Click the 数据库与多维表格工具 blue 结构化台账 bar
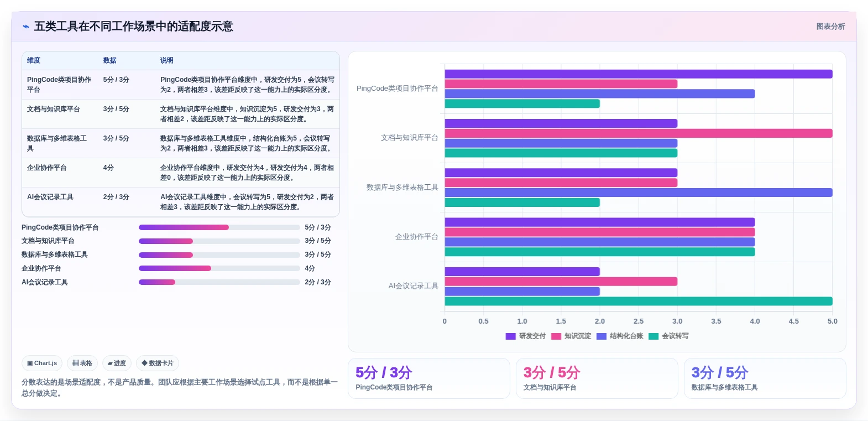Image resolution: width=868 pixels, height=421 pixels. click(639, 193)
